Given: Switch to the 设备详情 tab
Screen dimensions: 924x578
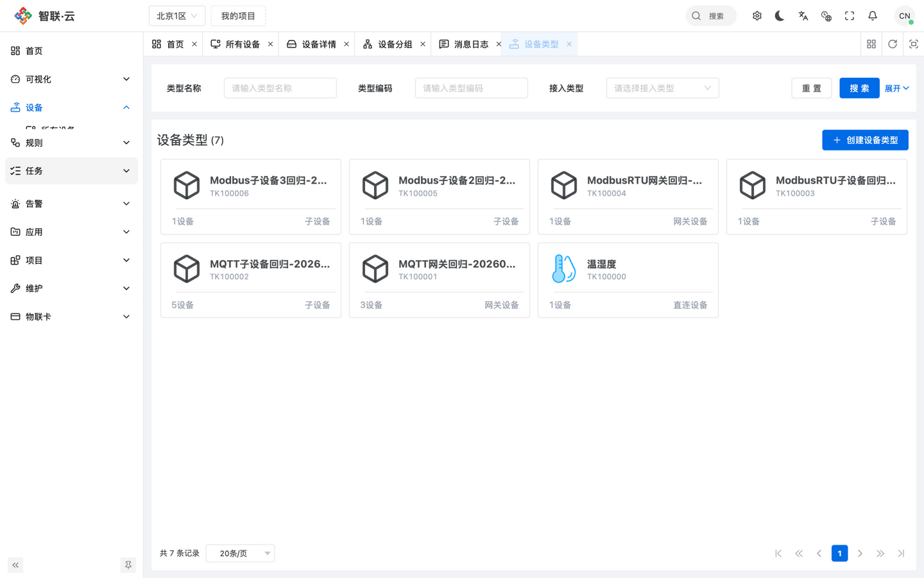Looking at the screenshot, I should [318, 44].
